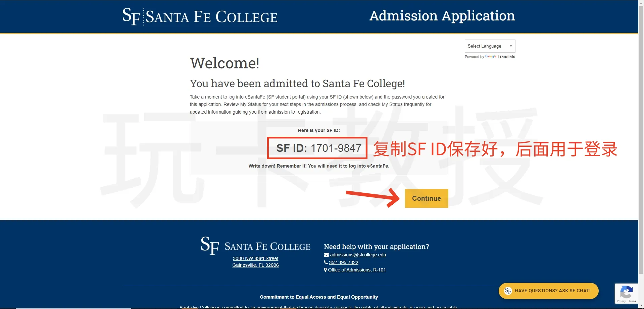Screen dimensions: 644x309
Task: Click the Admission Application header title
Action: click(442, 16)
